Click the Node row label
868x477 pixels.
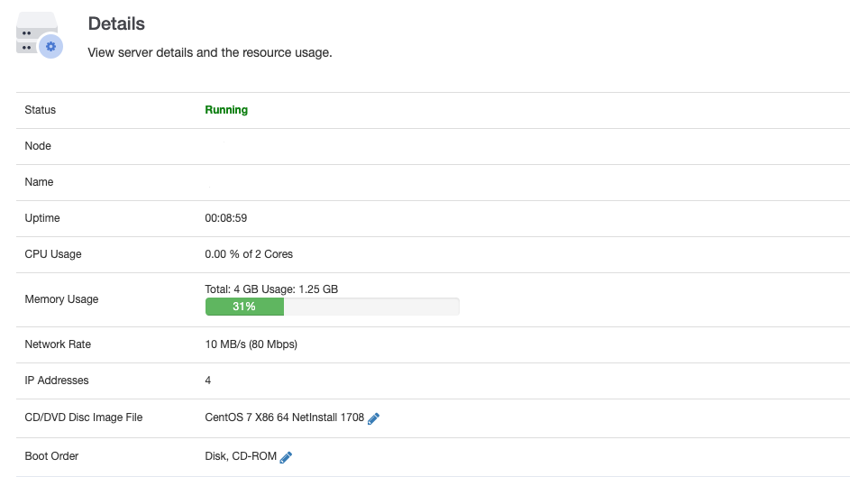[x=38, y=146]
